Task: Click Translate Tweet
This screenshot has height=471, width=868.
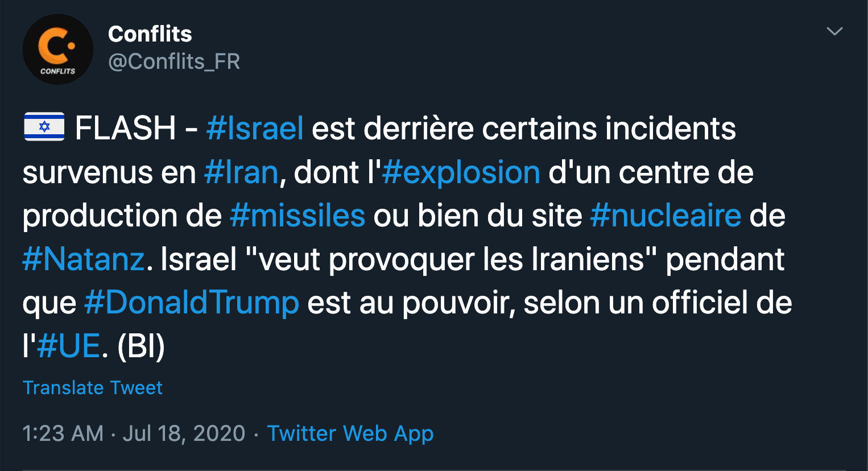Action: [93, 388]
